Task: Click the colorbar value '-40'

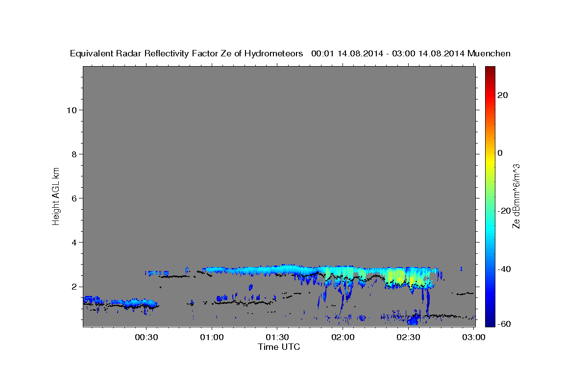Action: pos(504,269)
